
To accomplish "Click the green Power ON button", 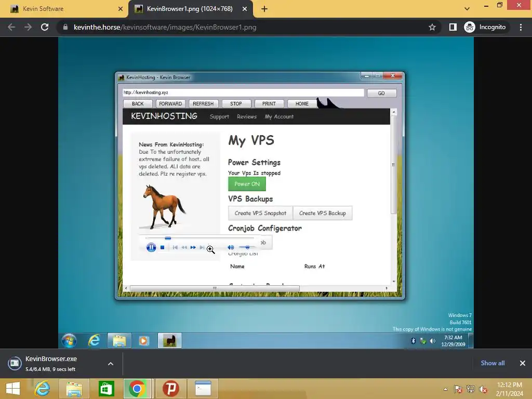I will (x=247, y=184).
